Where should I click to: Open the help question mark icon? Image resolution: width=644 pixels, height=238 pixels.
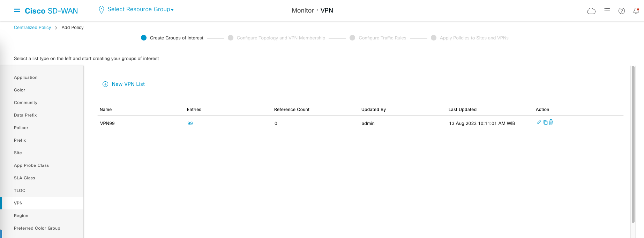point(622,11)
